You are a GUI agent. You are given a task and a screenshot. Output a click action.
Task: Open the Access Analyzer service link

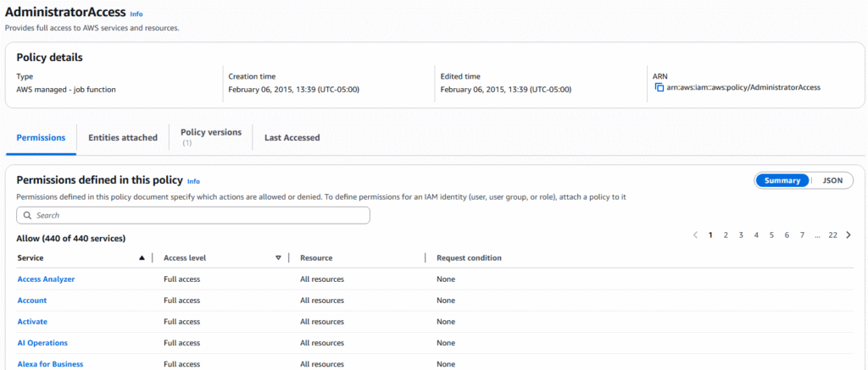click(x=46, y=279)
